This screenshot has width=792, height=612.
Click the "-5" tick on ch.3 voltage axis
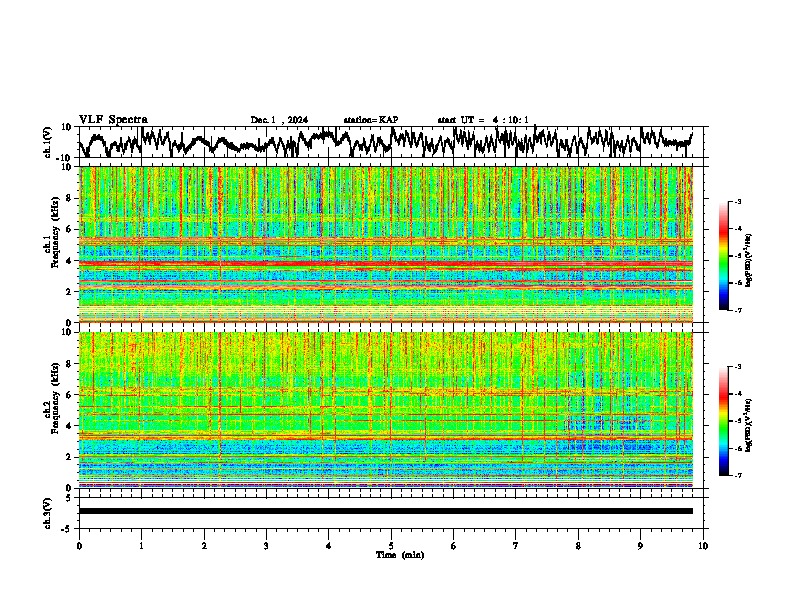[66, 529]
